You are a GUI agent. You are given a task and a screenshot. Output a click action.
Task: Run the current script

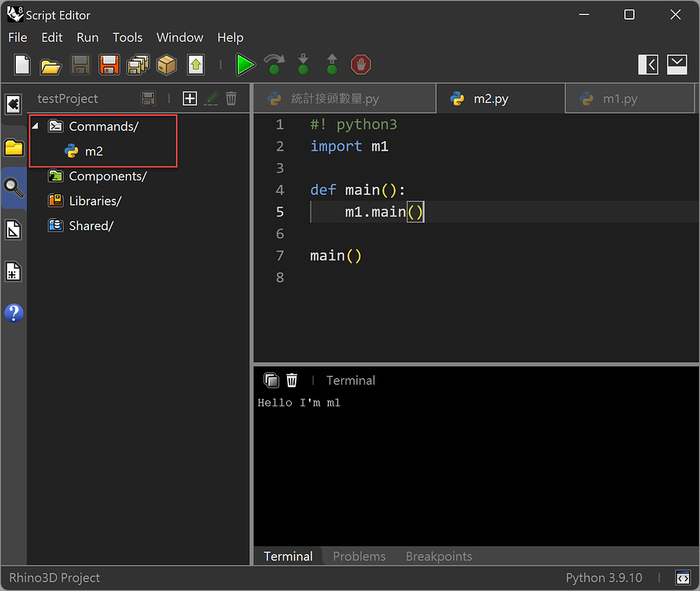click(x=245, y=65)
